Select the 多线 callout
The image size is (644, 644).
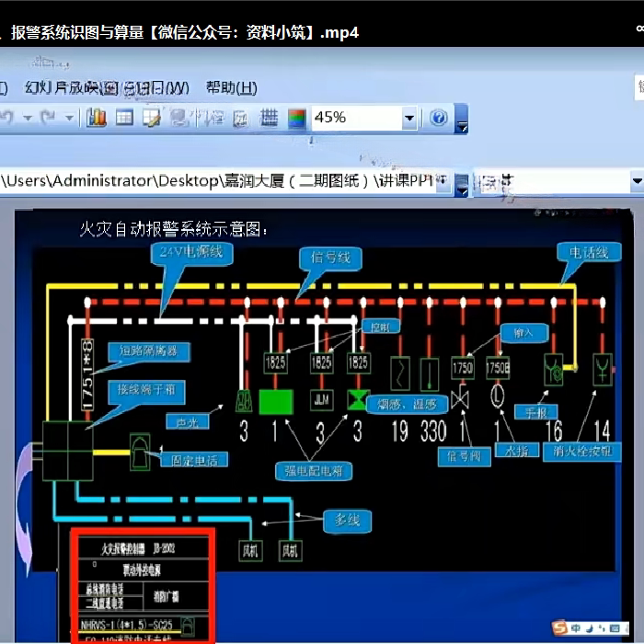(x=347, y=522)
